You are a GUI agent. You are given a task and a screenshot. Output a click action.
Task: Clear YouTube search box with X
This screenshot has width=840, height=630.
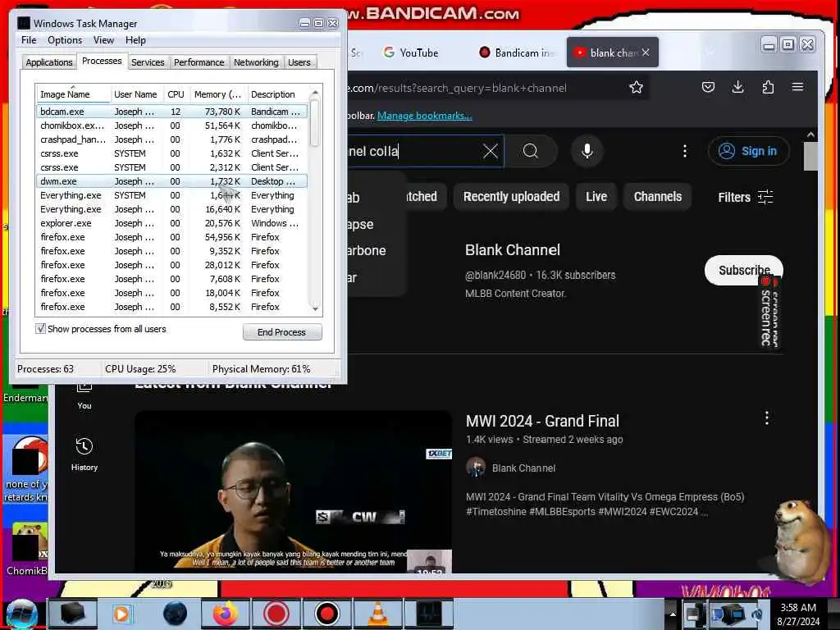tap(491, 151)
